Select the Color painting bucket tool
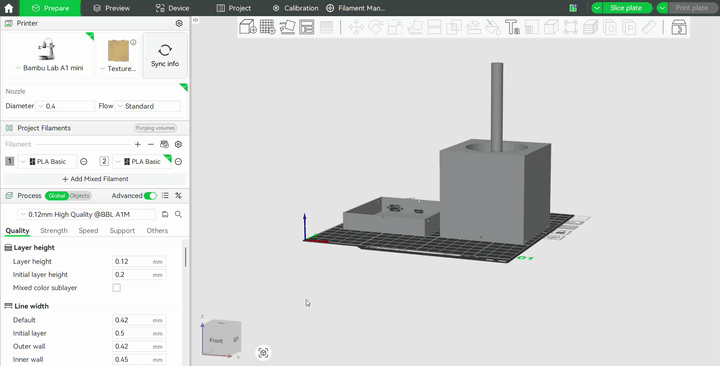This screenshot has width=720, height=366. click(493, 27)
